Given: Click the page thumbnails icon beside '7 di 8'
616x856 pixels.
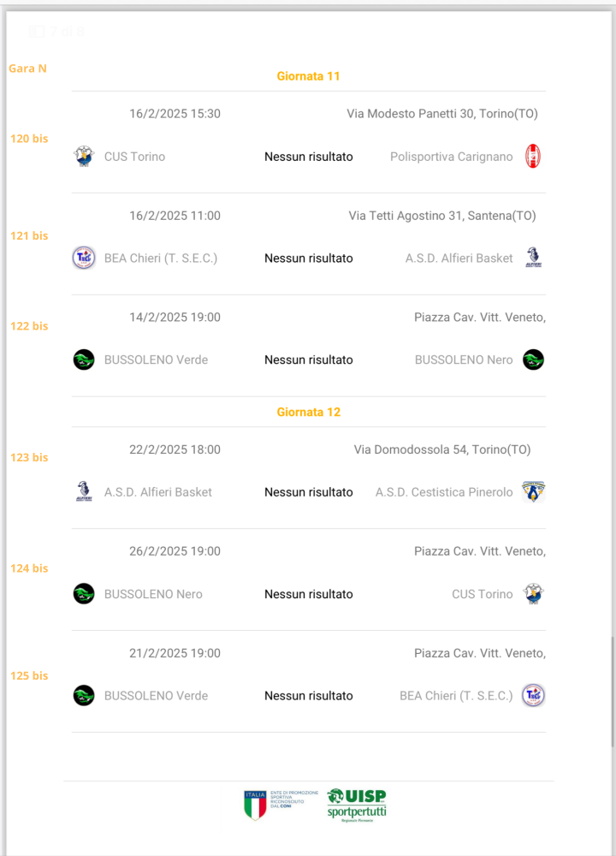Looking at the screenshot, I should (37, 32).
